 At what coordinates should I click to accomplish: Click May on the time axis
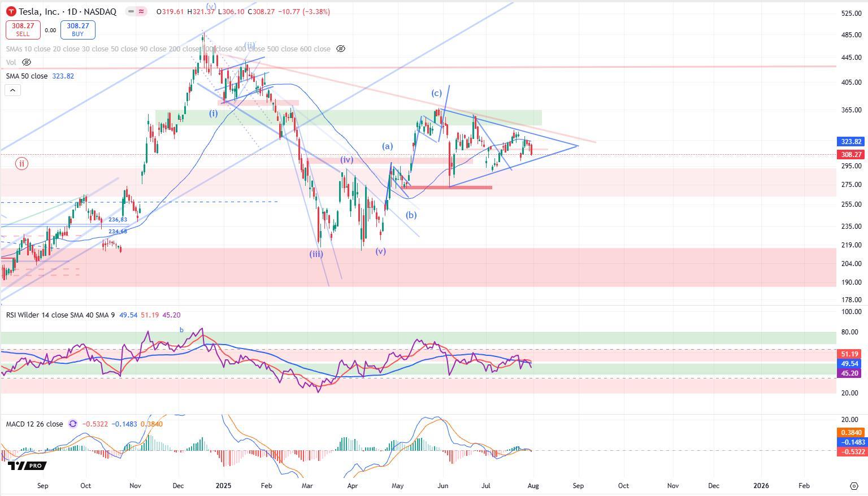click(x=398, y=485)
